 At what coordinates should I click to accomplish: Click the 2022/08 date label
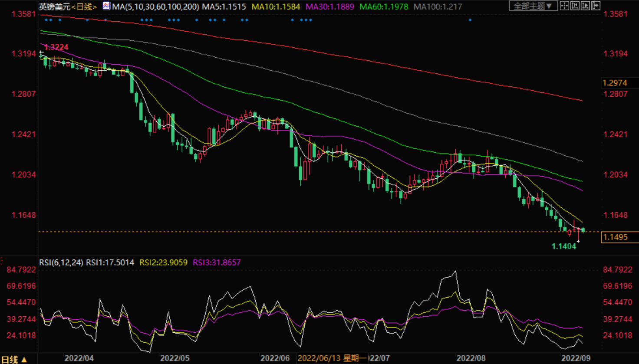(x=471, y=358)
